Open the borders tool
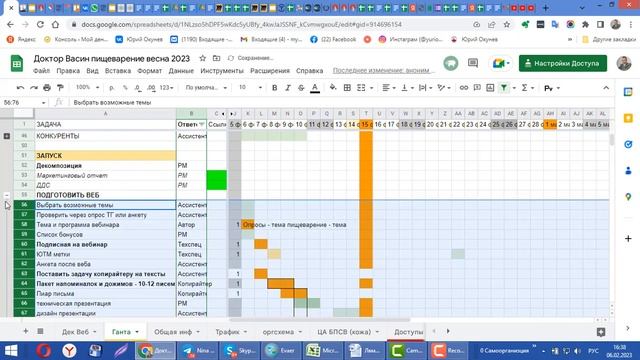Image resolution: width=640 pixels, height=360 pixels. click(347, 88)
